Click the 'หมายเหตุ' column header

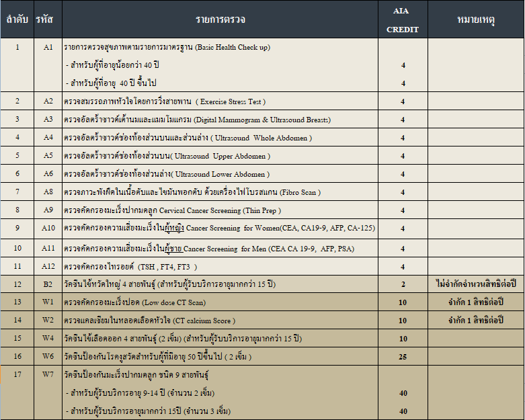pyautogui.click(x=476, y=19)
